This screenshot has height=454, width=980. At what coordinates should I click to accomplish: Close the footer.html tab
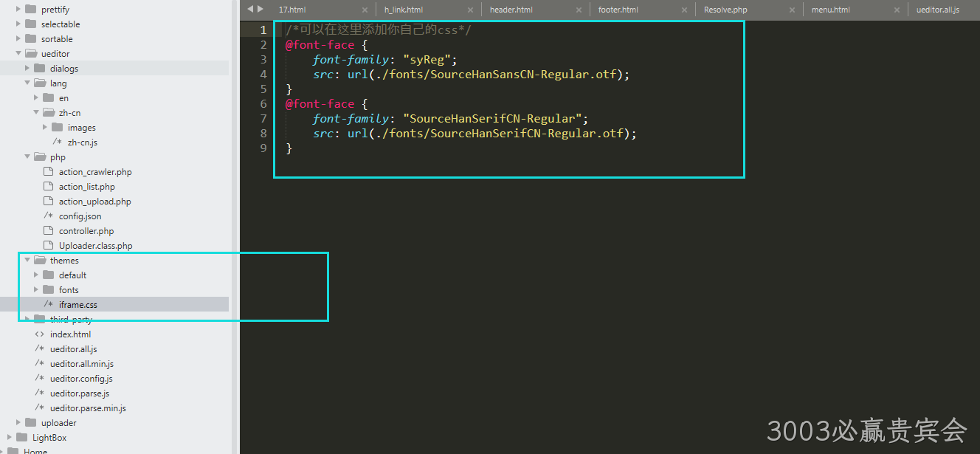pyautogui.click(x=683, y=10)
